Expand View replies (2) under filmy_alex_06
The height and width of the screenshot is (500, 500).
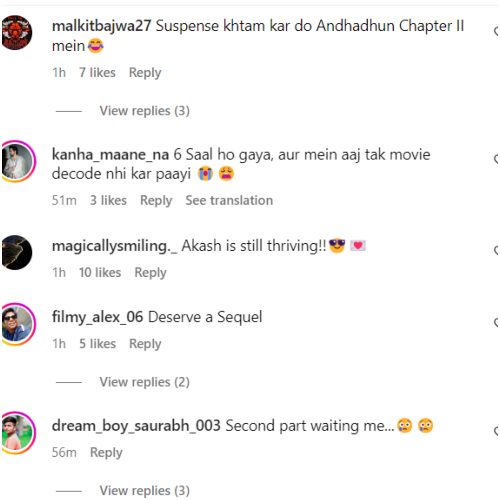coord(144,382)
